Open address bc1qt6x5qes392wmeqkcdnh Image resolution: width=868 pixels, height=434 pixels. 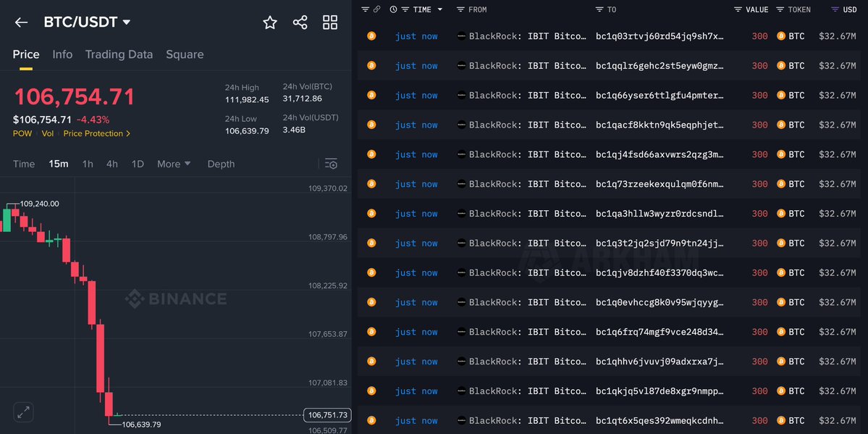click(x=660, y=421)
